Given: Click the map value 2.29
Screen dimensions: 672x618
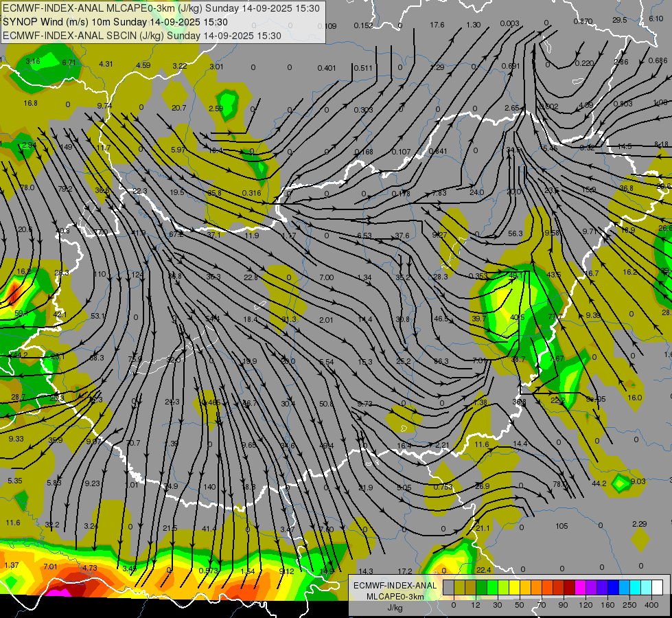Looking at the screenshot, I should click(x=640, y=524).
